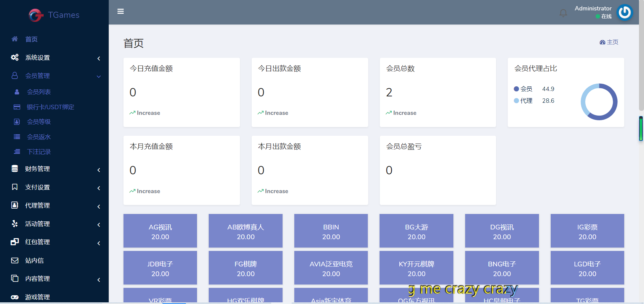Expand 系统设置 chevron arrow
644x304 pixels.
(x=99, y=58)
